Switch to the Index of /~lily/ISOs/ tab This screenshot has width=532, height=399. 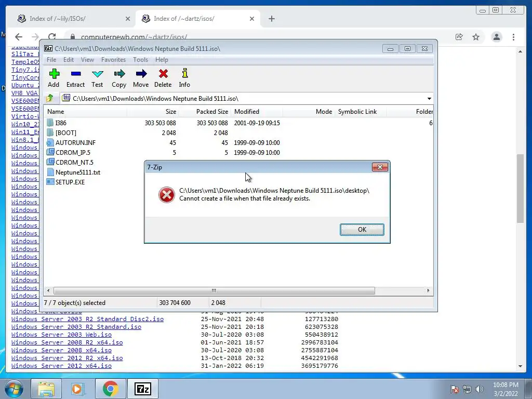tap(73, 19)
